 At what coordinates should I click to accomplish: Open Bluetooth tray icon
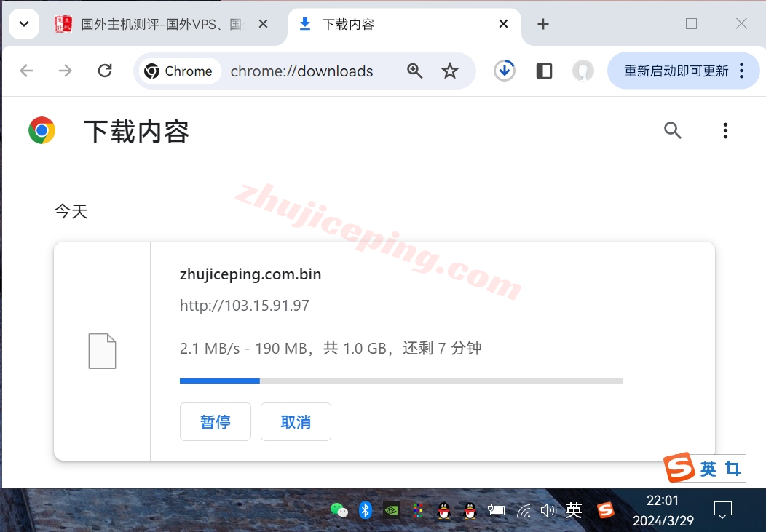(365, 510)
